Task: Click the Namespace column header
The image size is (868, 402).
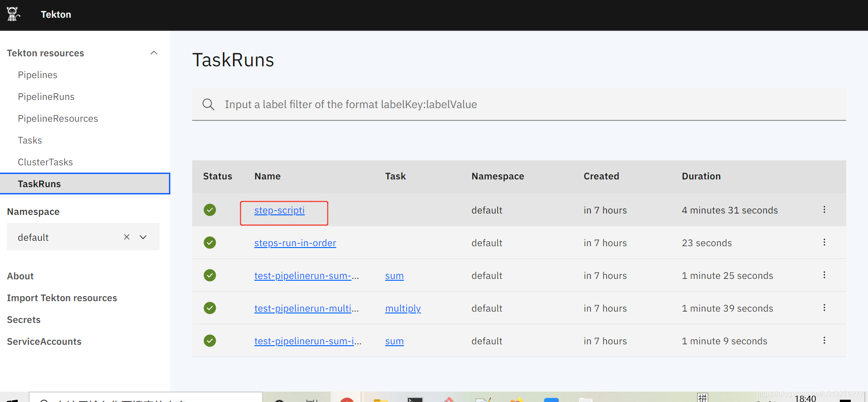Action: (x=498, y=176)
